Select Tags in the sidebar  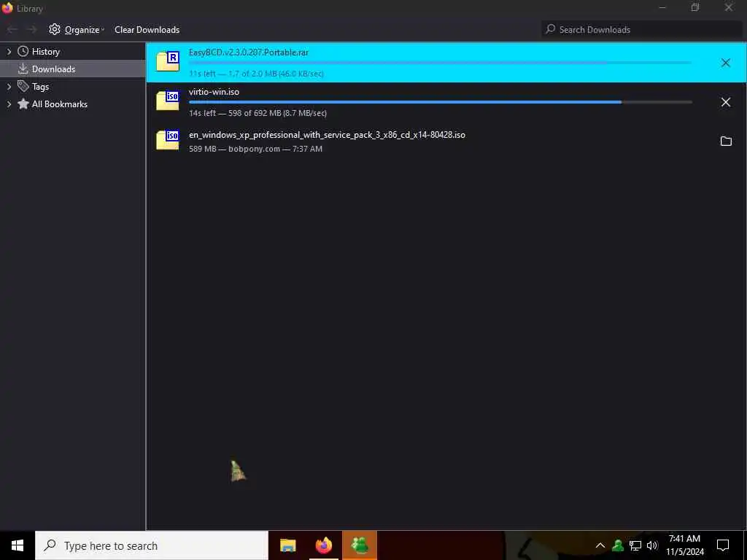(40, 87)
